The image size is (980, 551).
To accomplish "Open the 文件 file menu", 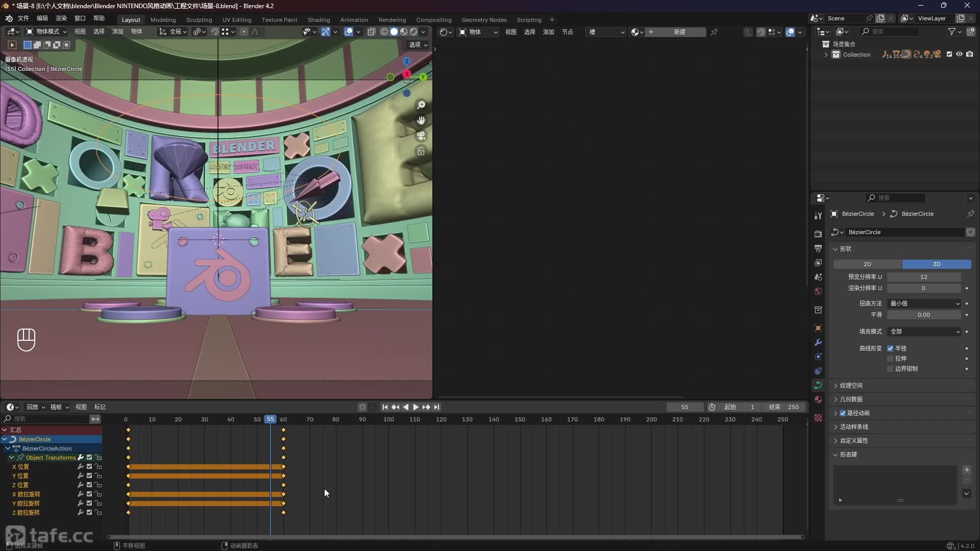I will pyautogui.click(x=23, y=18).
